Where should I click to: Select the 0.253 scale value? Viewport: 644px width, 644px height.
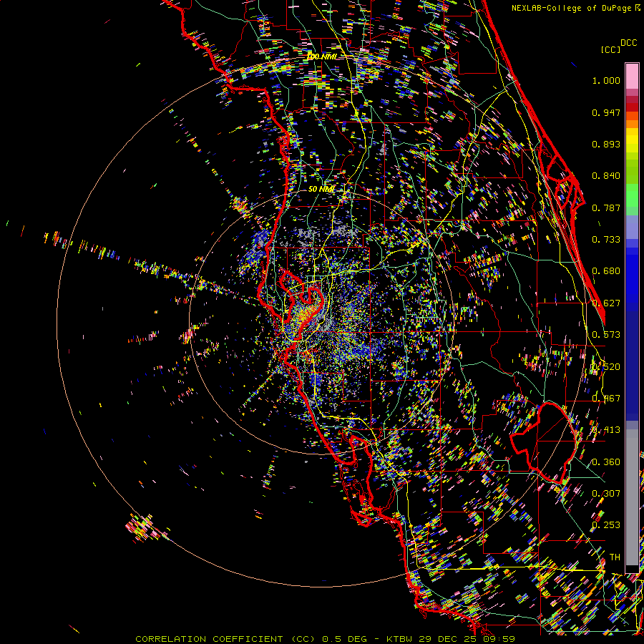coord(606,525)
